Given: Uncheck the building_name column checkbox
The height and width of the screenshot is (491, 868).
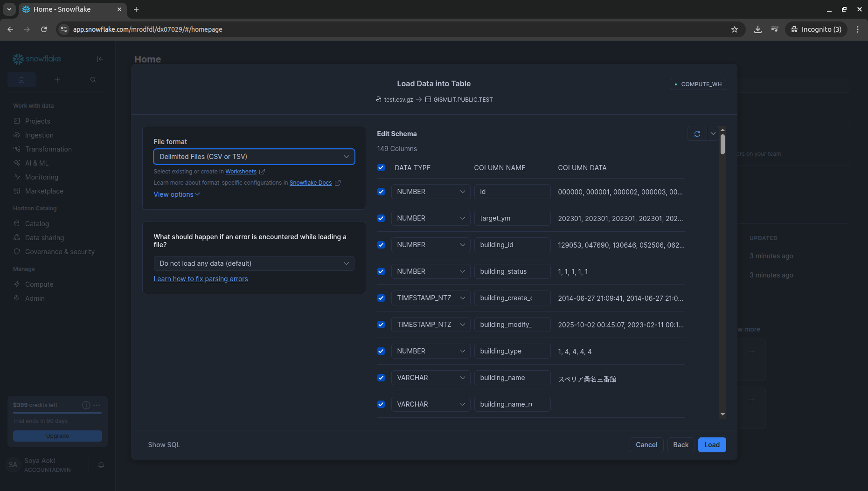Looking at the screenshot, I should click(x=381, y=378).
